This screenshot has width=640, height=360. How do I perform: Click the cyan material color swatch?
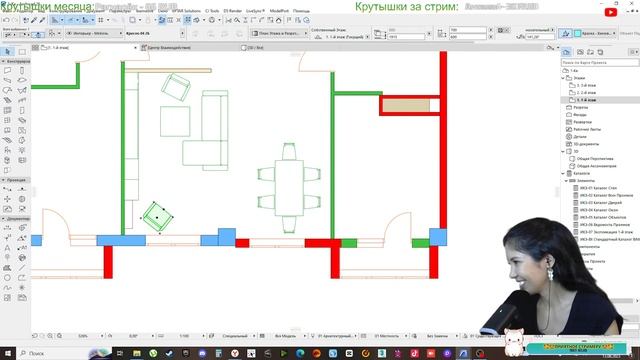(578, 33)
